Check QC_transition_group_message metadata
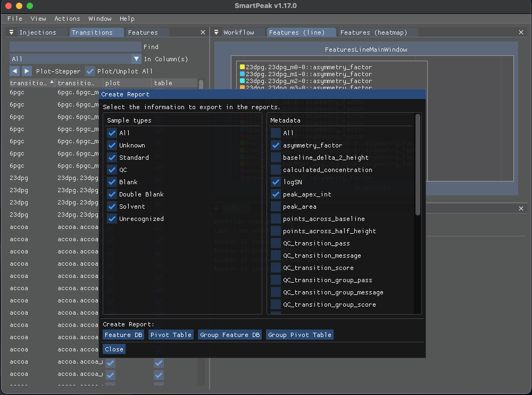The width and height of the screenshot is (532, 395). (x=276, y=292)
